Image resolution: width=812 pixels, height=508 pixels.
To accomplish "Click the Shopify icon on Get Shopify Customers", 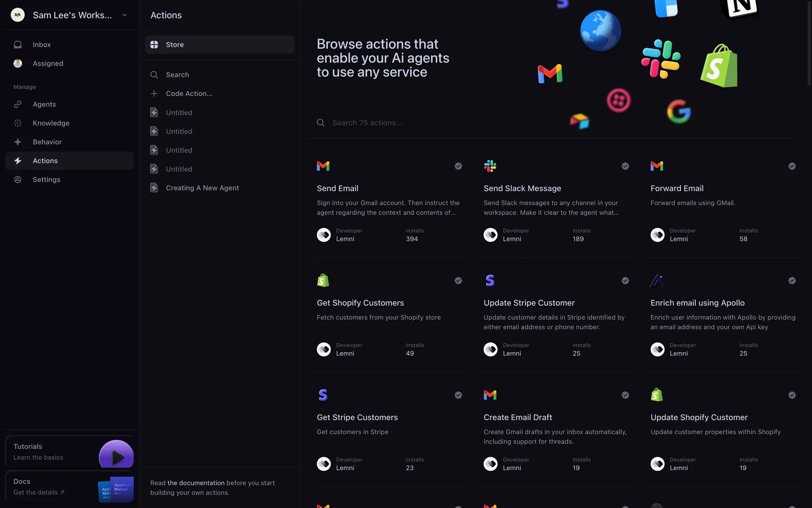I will (x=323, y=280).
